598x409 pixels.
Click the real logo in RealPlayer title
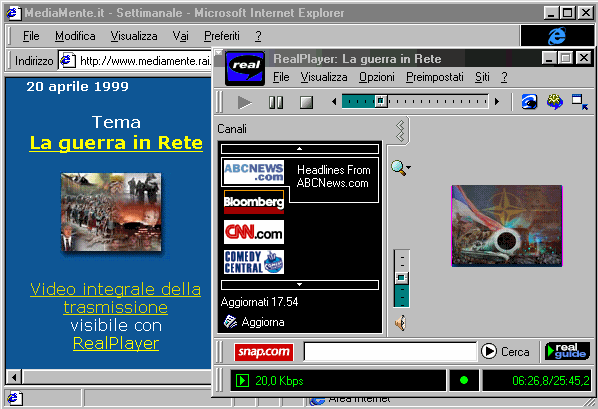pos(245,68)
